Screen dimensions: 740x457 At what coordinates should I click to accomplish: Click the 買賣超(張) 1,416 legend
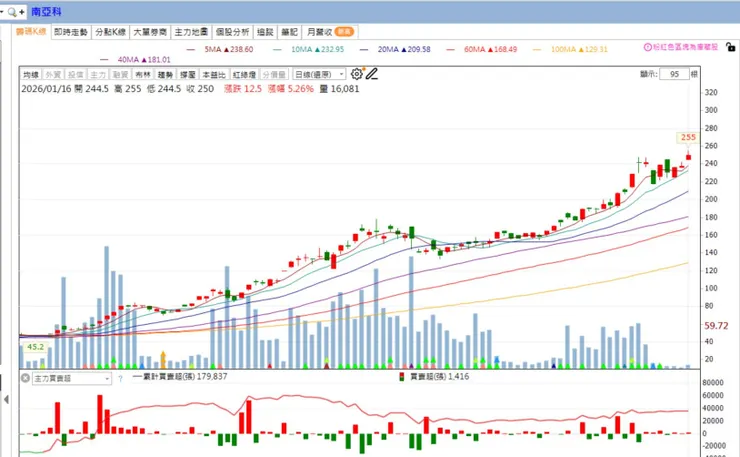[x=434, y=377]
